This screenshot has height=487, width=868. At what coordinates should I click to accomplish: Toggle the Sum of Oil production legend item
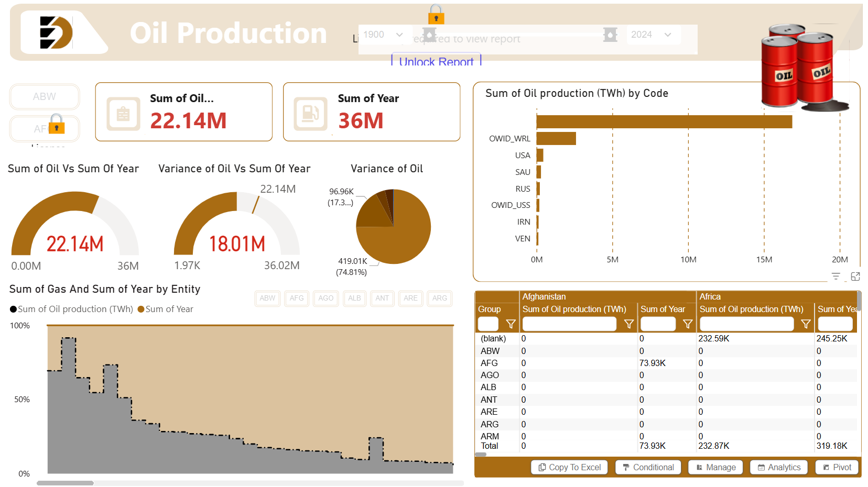[x=71, y=309]
